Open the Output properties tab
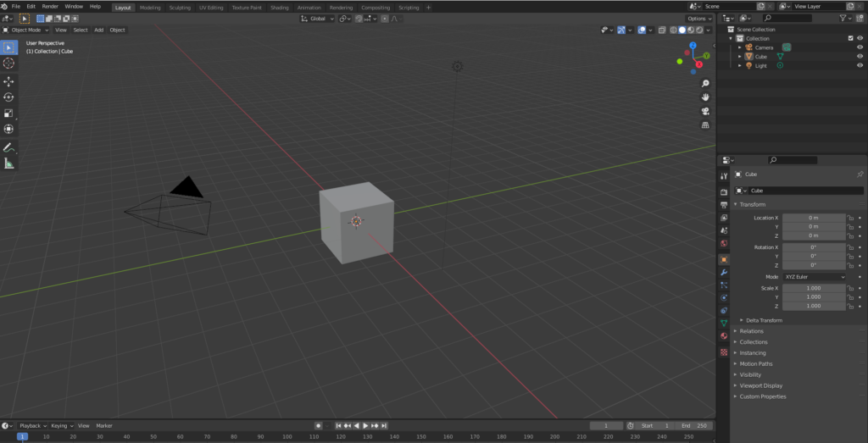868x443 pixels. pos(724,205)
